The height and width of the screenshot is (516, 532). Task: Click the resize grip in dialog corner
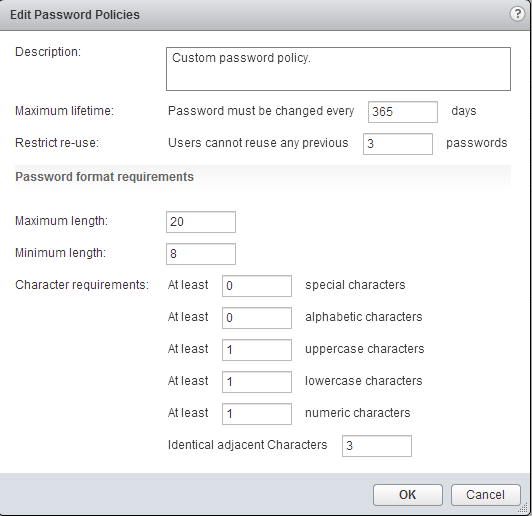[x=524, y=508]
